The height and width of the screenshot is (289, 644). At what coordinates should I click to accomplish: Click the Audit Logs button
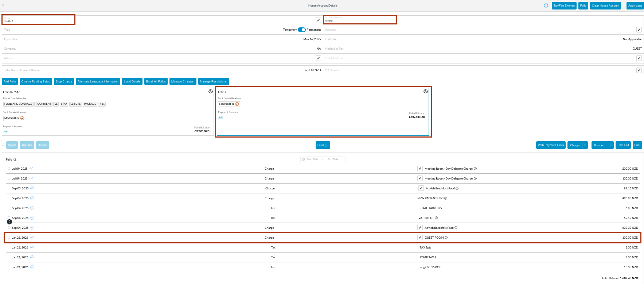pos(635,5)
